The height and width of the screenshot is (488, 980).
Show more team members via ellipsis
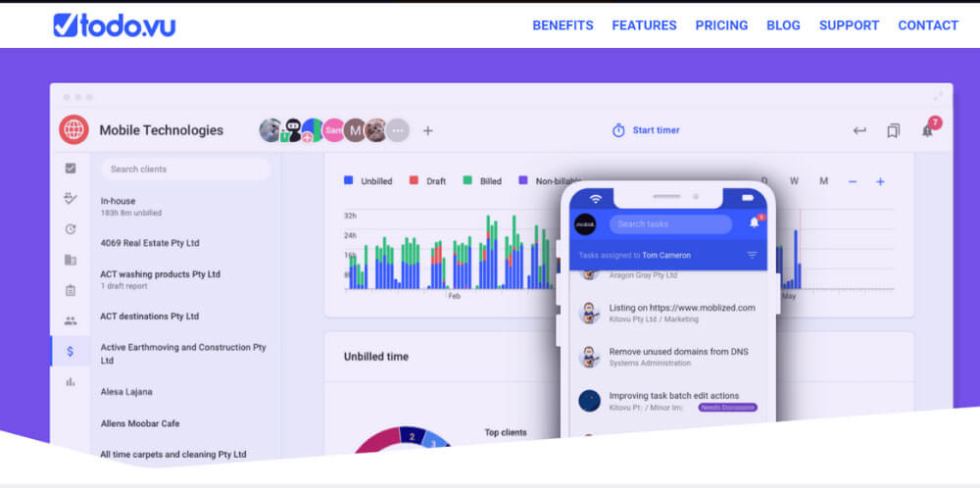click(x=398, y=130)
